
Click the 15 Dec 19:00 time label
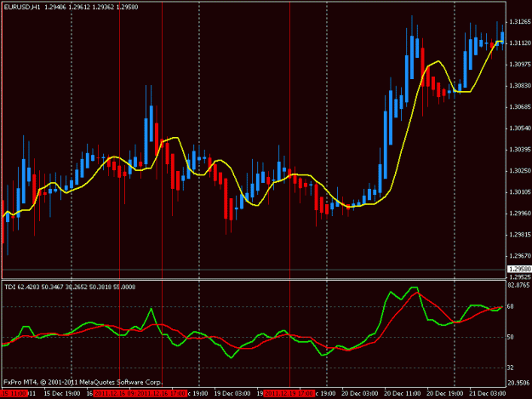[x=62, y=394]
